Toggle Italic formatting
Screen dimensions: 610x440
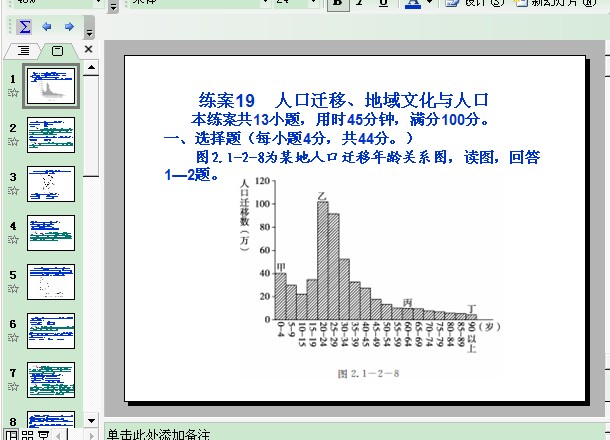[361, 3]
